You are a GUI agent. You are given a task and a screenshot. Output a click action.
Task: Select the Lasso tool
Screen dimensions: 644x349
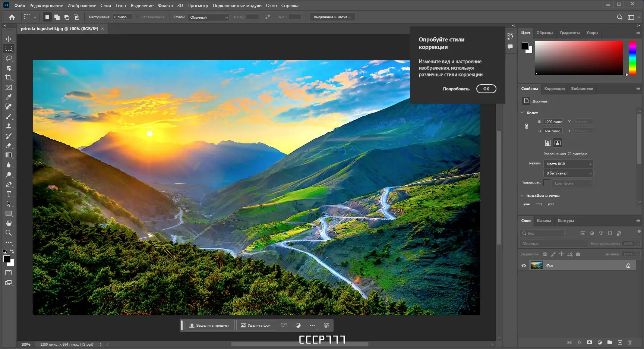[8, 58]
